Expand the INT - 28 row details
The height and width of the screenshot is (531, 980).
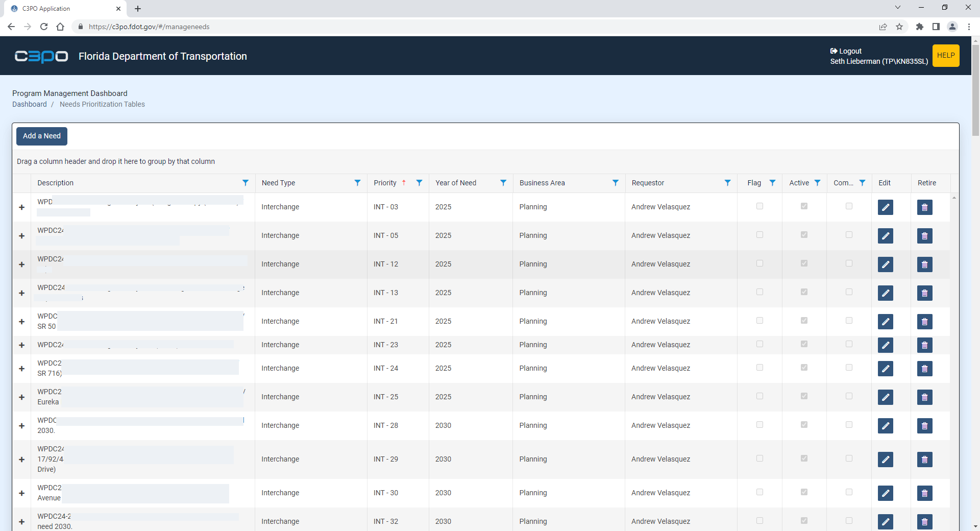coord(21,426)
